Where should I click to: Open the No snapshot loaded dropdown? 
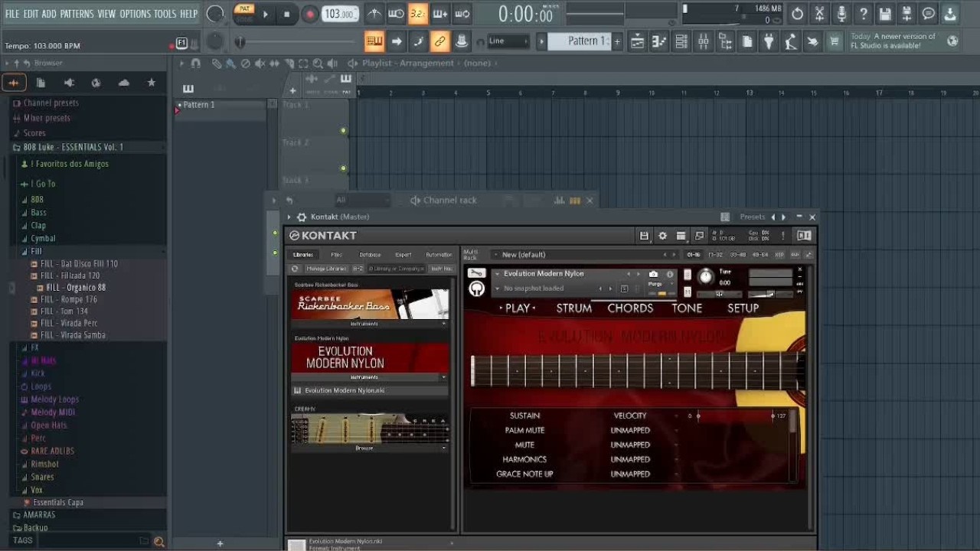(x=545, y=289)
